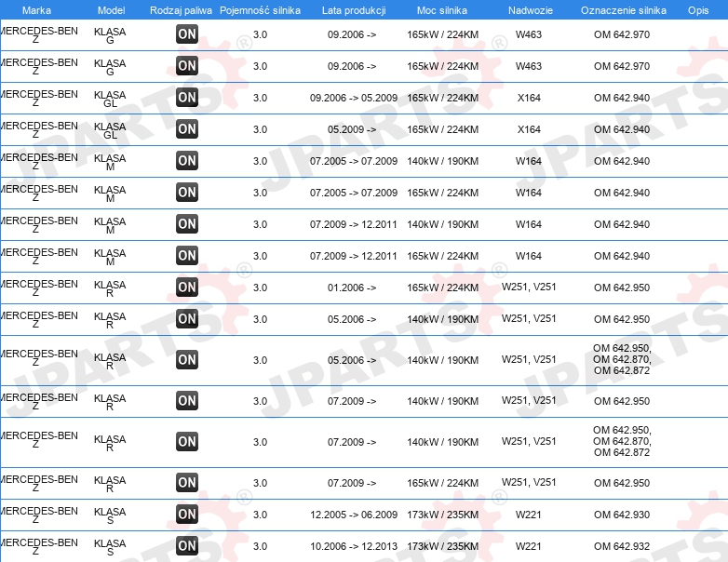Click the Moc silnika column header

(442, 10)
